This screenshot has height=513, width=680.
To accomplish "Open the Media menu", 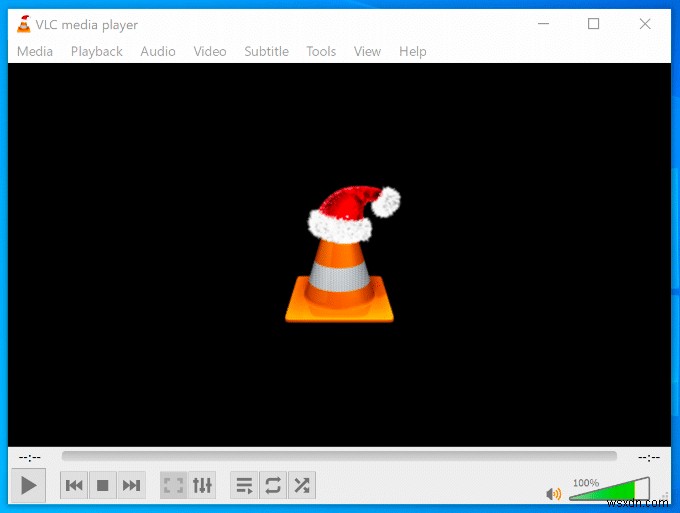I will click(x=35, y=51).
